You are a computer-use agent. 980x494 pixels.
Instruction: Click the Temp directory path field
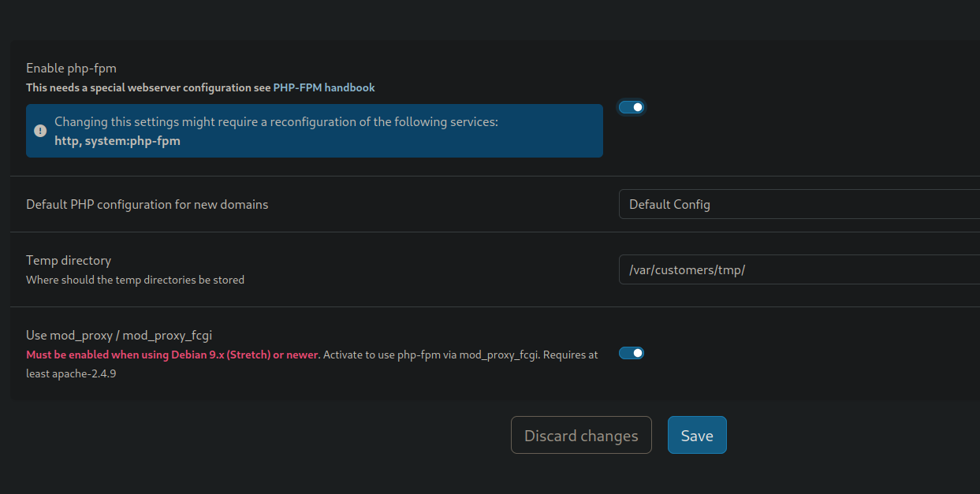[799, 269]
